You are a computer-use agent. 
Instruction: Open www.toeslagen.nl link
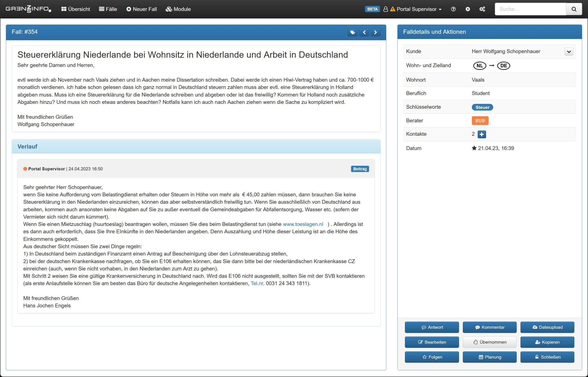[x=303, y=224]
